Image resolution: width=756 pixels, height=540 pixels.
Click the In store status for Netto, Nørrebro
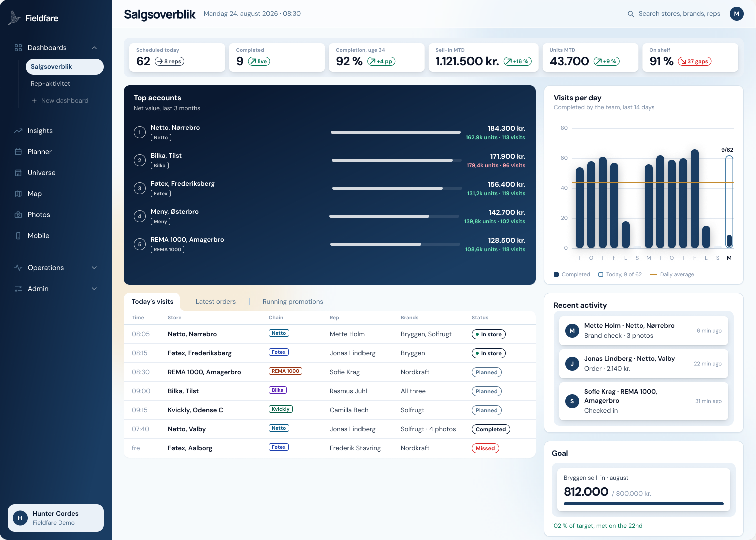tap(488, 334)
